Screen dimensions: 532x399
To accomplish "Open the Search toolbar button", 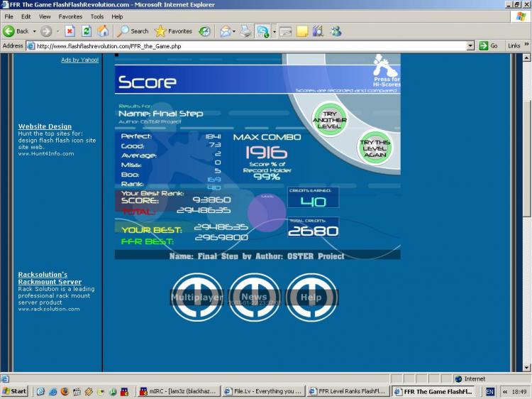I will 133,31.
